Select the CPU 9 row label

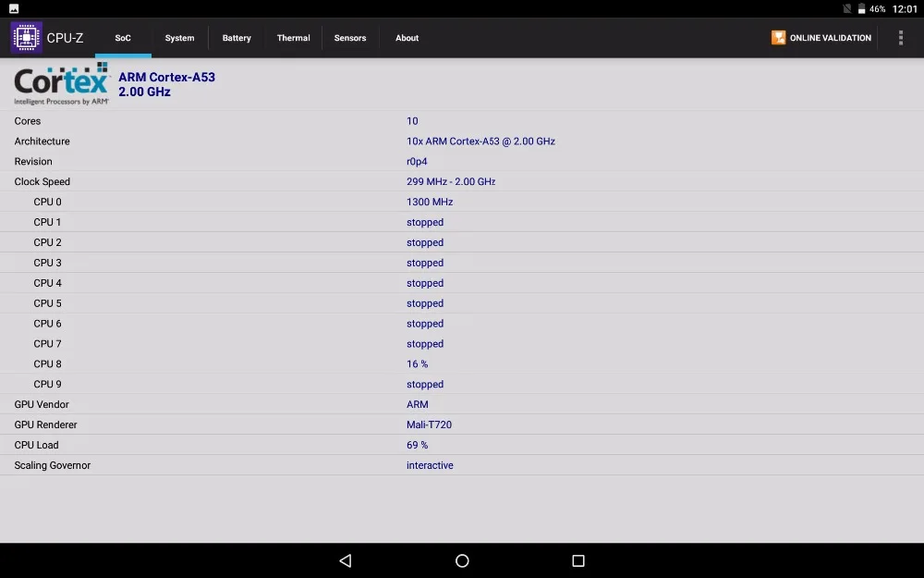click(x=47, y=384)
